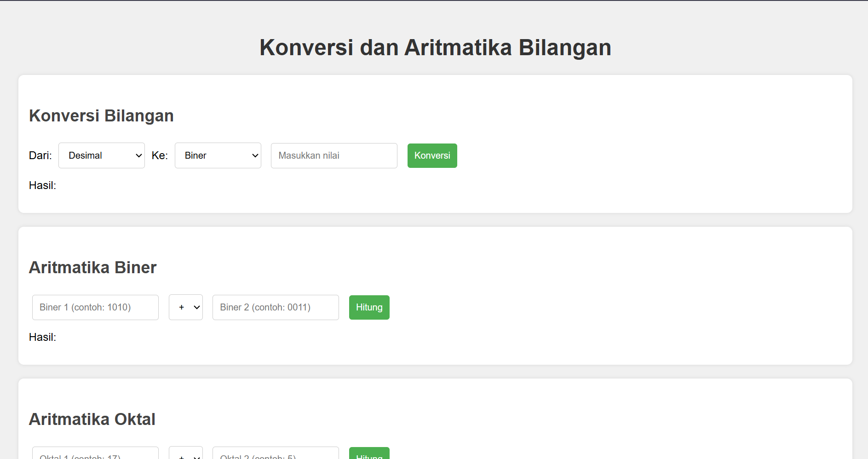Open the Dari source base dropdown
This screenshot has height=459, width=868.
(101, 155)
